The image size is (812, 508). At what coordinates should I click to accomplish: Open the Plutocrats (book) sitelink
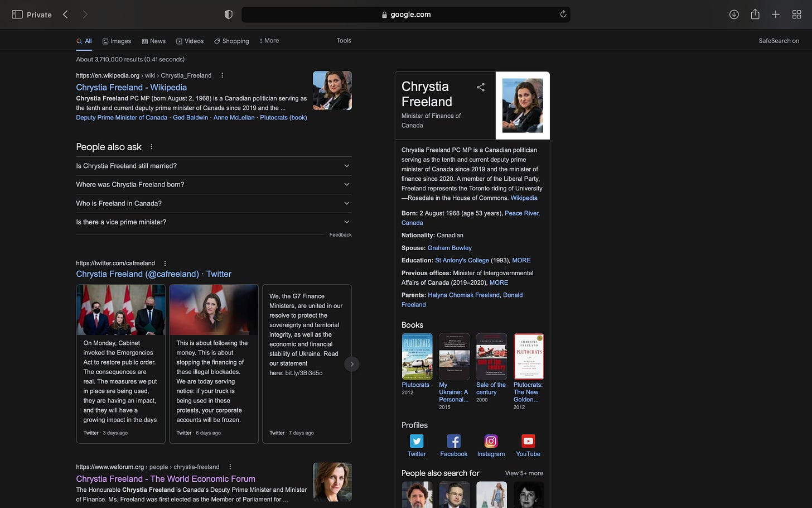[283, 118]
